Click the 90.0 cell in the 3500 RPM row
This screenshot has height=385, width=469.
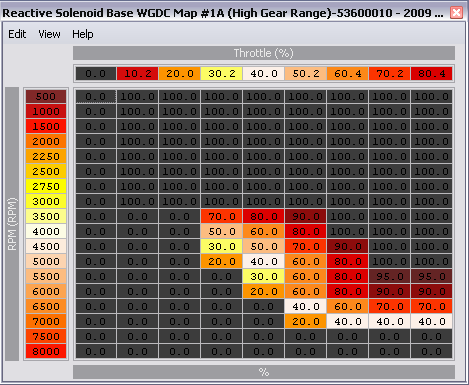[306, 216]
